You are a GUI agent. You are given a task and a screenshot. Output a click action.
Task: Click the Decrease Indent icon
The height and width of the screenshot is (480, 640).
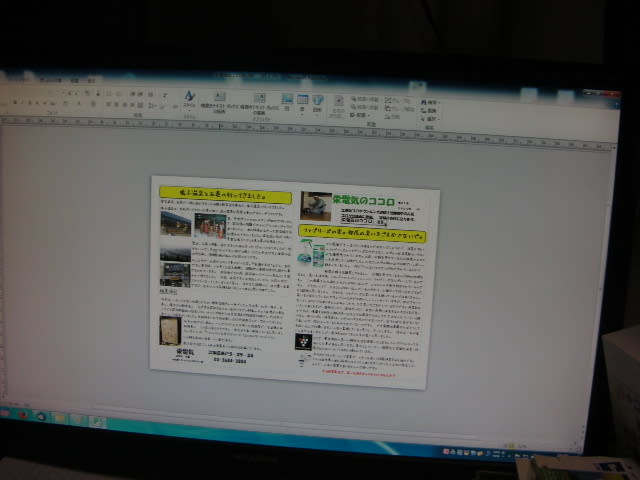click(133, 94)
